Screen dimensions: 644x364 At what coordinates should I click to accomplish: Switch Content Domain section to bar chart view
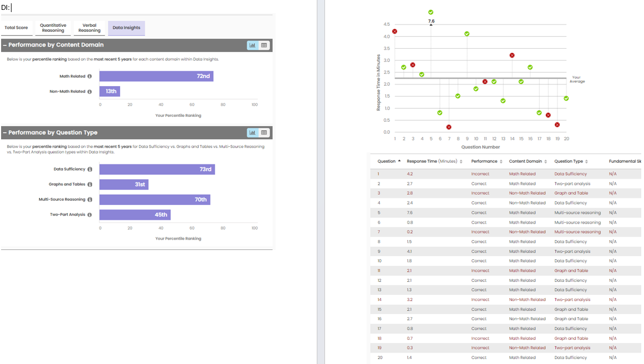pos(253,45)
